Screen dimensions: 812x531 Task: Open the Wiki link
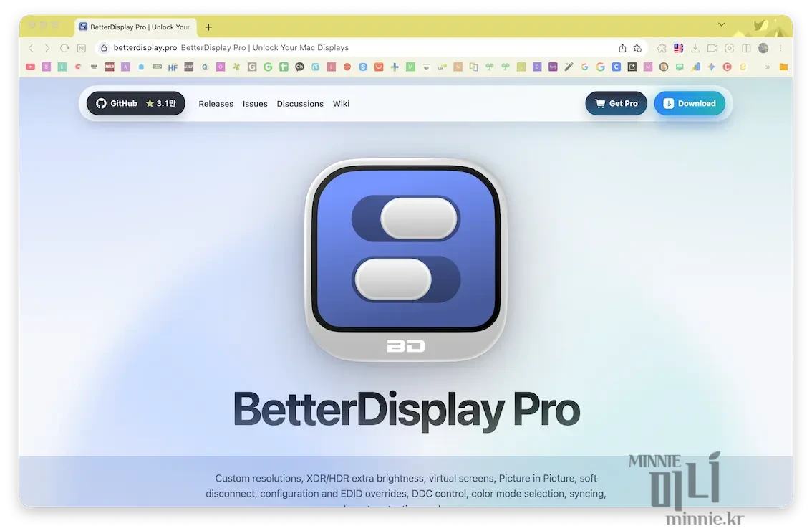pos(341,104)
